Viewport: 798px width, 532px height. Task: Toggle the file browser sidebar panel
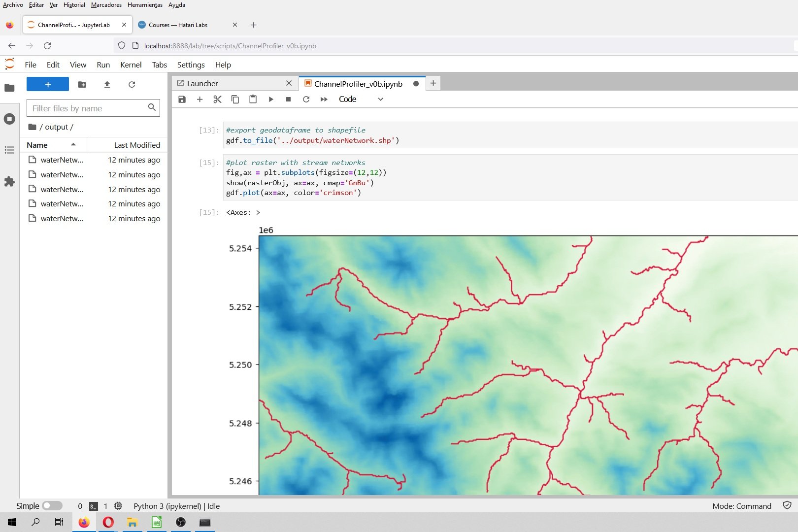[9, 88]
